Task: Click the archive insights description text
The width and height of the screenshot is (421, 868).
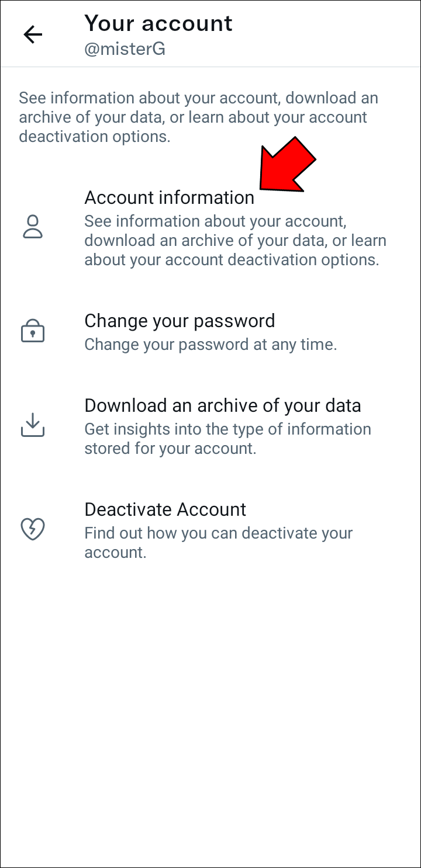Action: 228,438
